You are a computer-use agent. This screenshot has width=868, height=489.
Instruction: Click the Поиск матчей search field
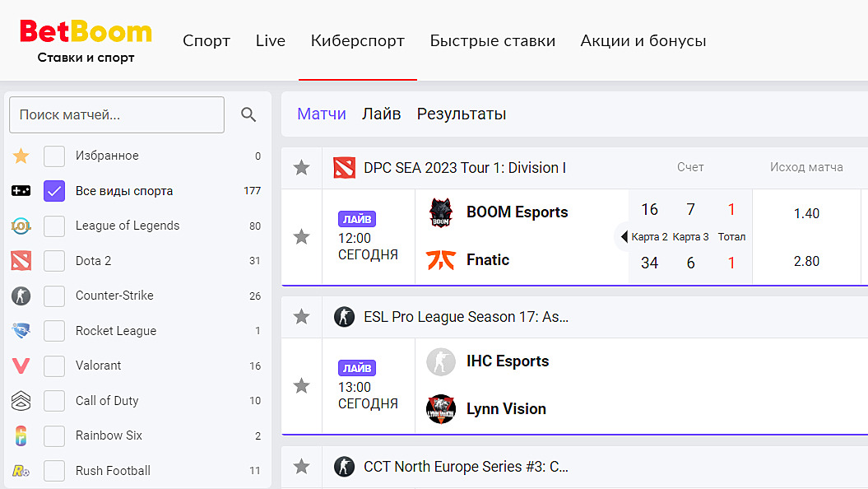[x=116, y=115]
